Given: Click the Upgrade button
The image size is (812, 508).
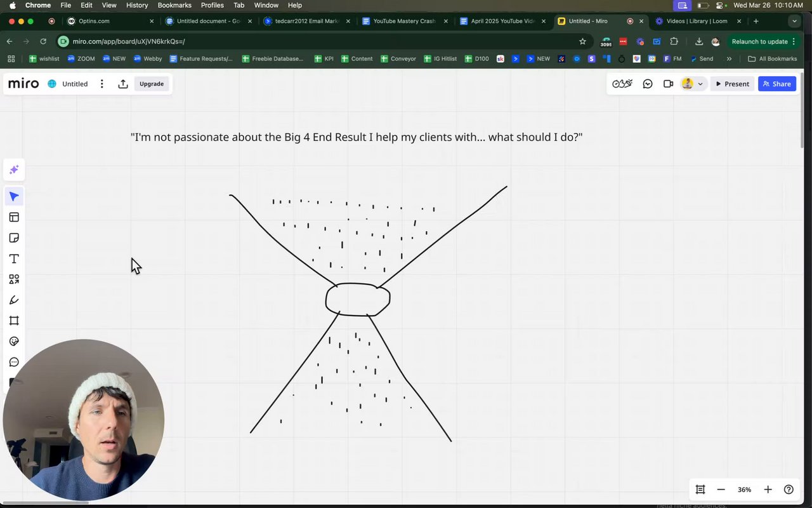Looking at the screenshot, I should tap(152, 84).
